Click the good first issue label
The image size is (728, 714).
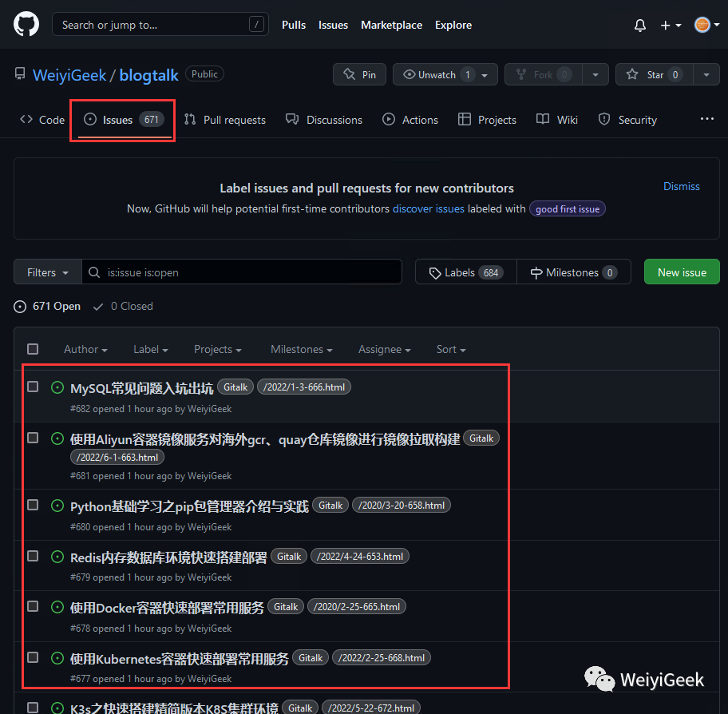(x=568, y=209)
